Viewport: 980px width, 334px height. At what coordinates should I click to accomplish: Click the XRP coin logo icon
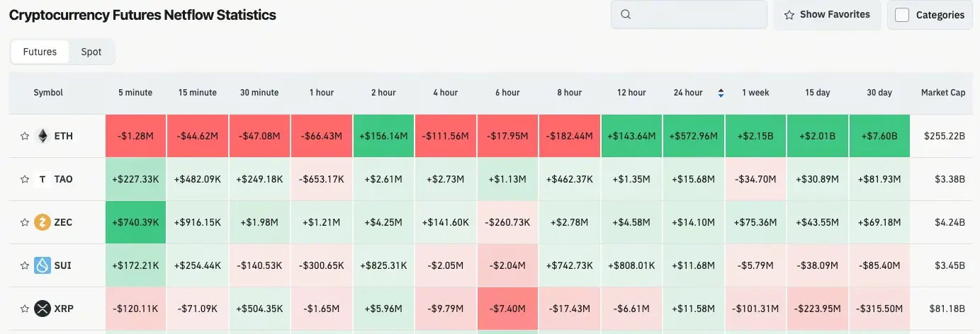point(43,309)
